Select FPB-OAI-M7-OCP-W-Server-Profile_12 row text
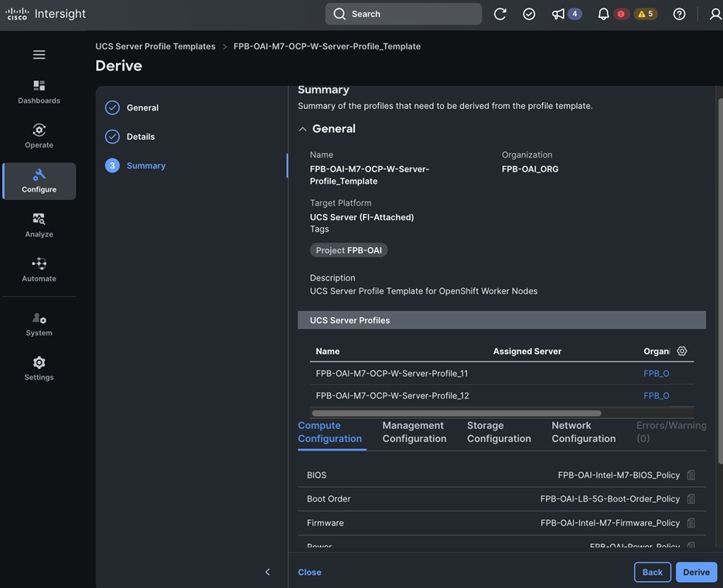 pyautogui.click(x=392, y=396)
